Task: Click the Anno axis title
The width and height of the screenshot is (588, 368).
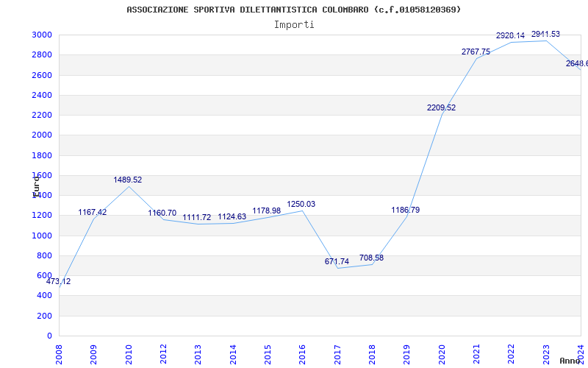Action: click(570, 361)
